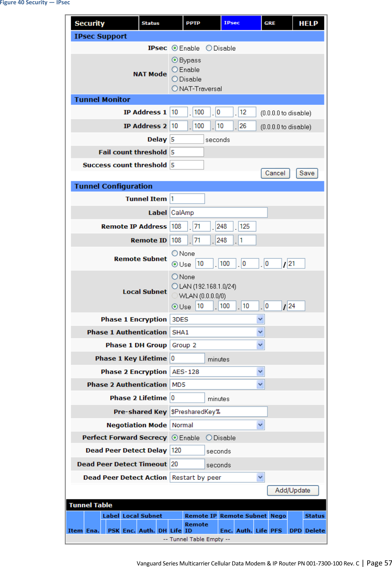Select IPsec Disable radio button

coord(209,48)
